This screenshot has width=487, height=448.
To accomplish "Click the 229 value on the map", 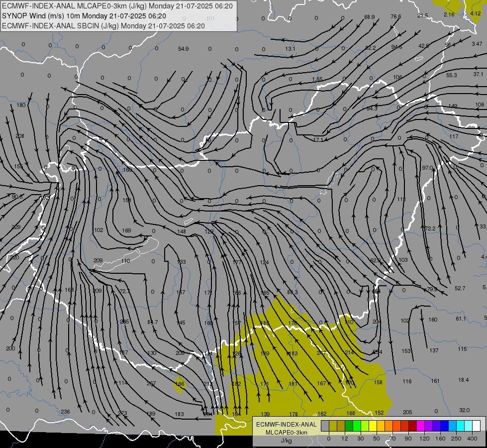I will pyautogui.click(x=16, y=227).
